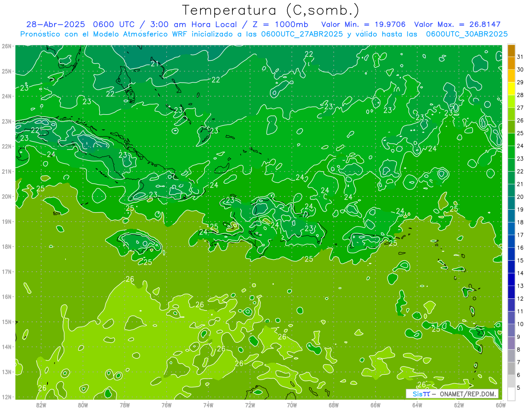Click the dark orange colorbar segment above 31
Viewport: 532px width, 411px height.
(x=511, y=51)
